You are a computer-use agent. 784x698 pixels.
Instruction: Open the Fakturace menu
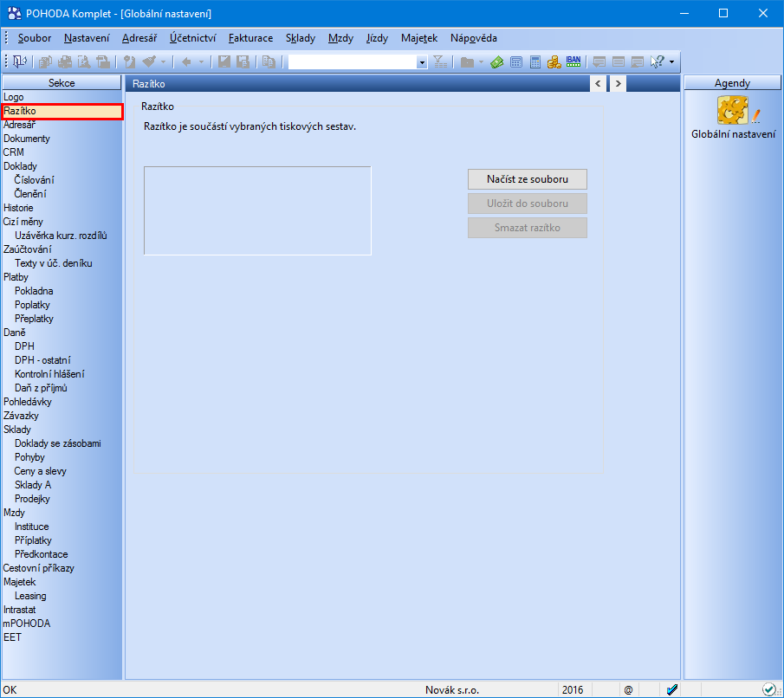tap(250, 38)
